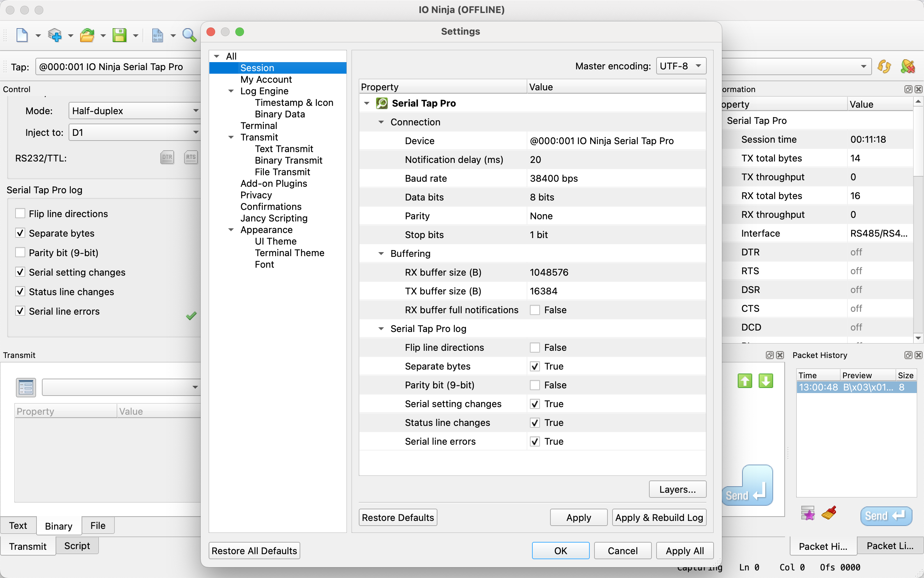Open the Inject to D1 dropdown
The width and height of the screenshot is (924, 578).
[x=134, y=132]
